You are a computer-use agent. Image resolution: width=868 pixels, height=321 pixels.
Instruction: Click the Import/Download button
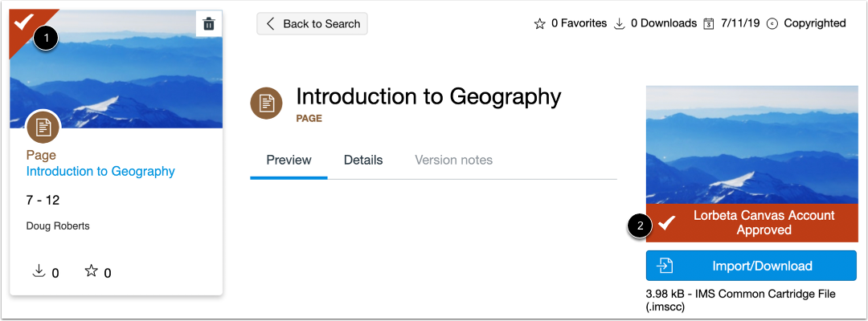coord(751,266)
